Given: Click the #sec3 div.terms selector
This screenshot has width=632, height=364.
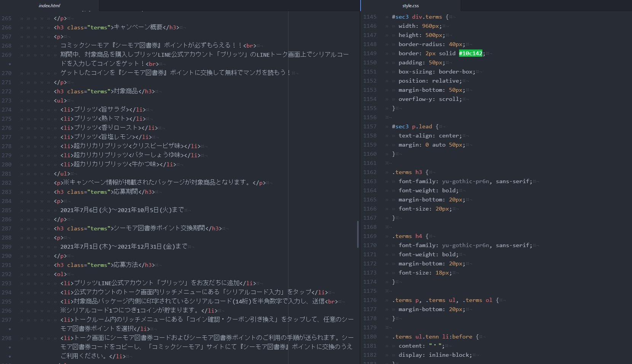Looking at the screenshot, I should tap(417, 17).
